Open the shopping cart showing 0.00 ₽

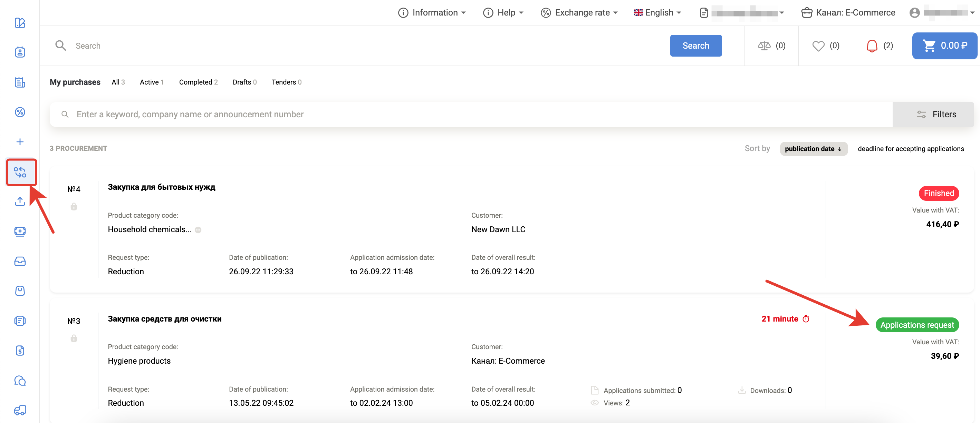click(944, 46)
